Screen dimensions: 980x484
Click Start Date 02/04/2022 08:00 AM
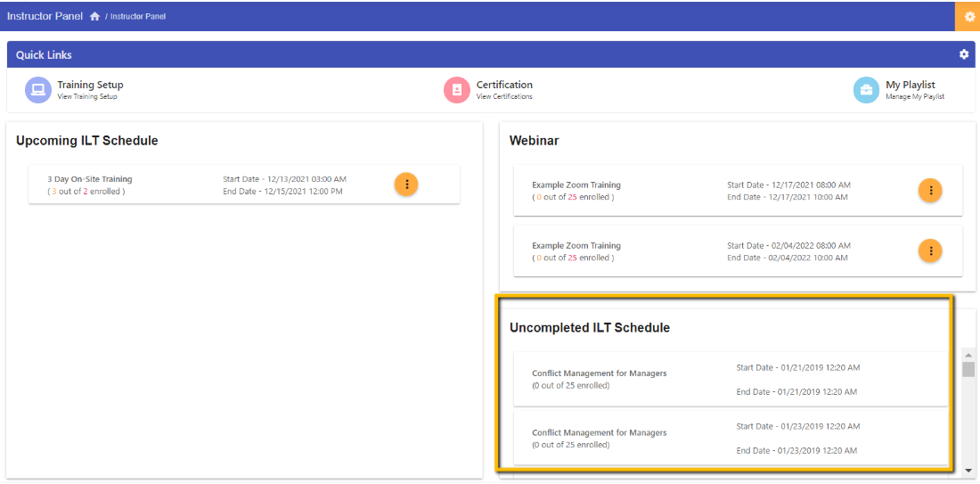(x=788, y=246)
